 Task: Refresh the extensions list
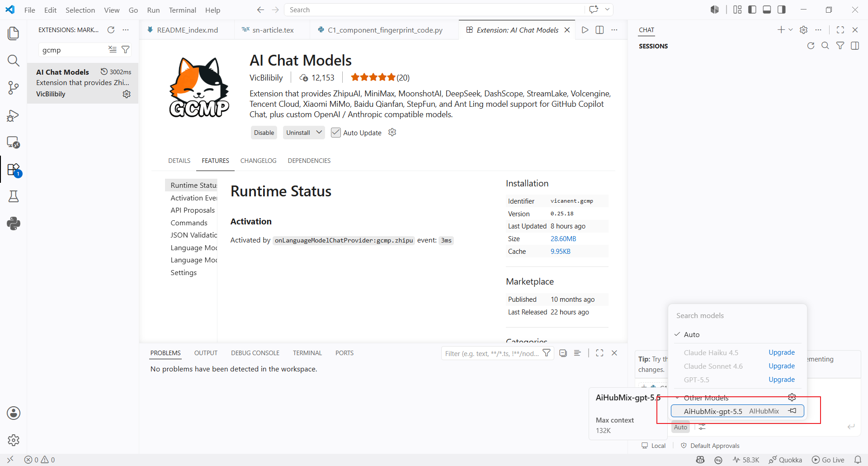(x=111, y=30)
